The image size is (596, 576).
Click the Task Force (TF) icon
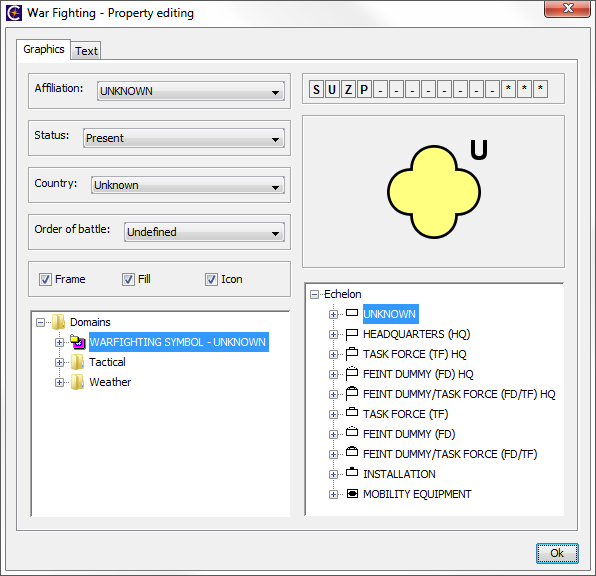click(x=352, y=412)
